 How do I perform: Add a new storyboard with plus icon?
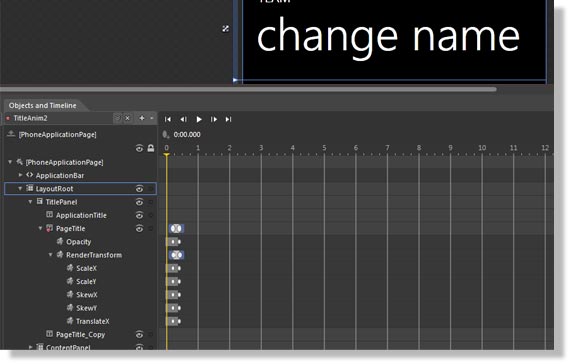(x=142, y=118)
